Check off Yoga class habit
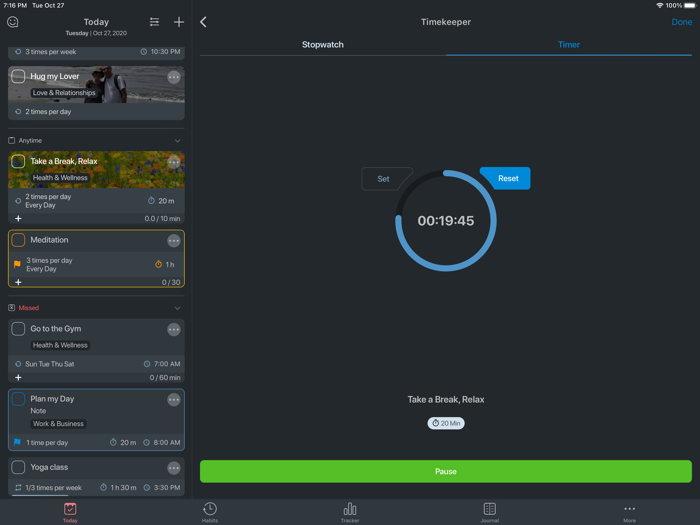700x525 pixels. tap(18, 467)
